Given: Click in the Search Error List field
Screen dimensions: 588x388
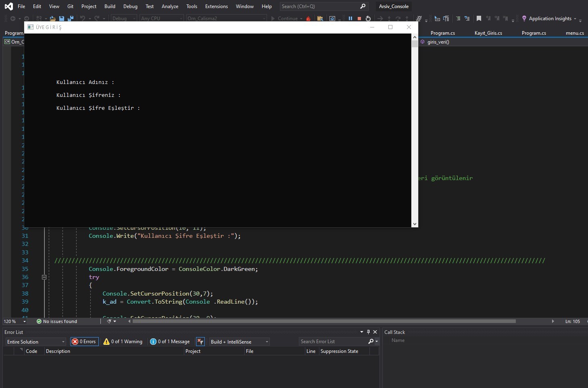Looking at the screenshot, I should coord(333,342).
